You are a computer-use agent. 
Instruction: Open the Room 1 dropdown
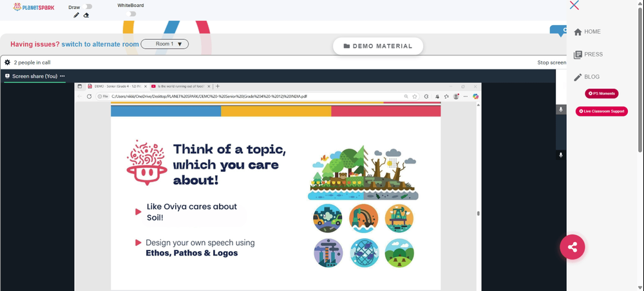[165, 44]
